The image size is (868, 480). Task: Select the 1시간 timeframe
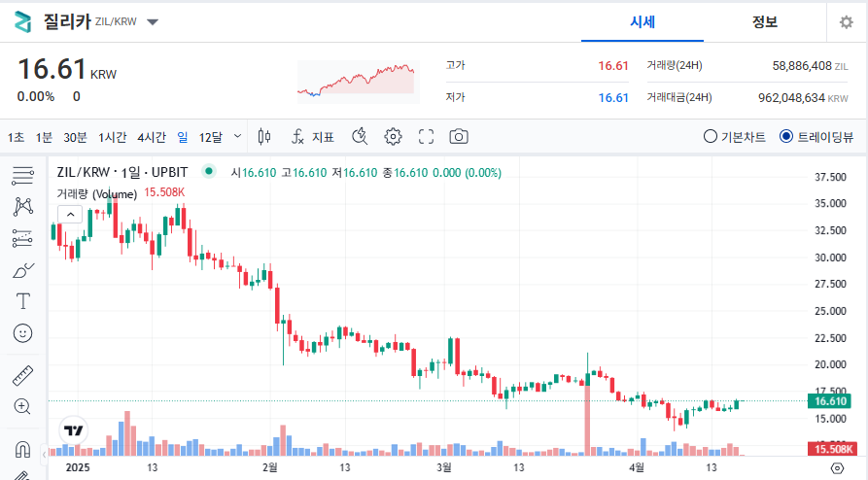[113, 137]
